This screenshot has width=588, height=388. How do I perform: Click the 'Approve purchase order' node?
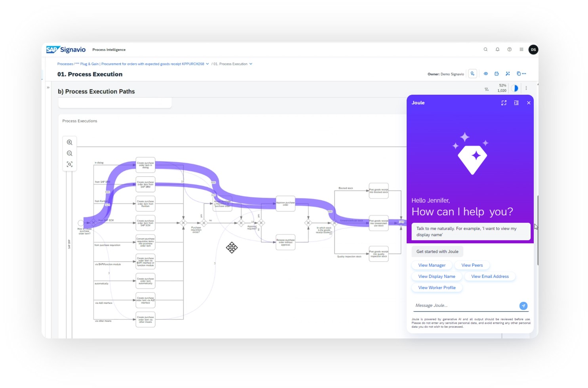(285, 204)
